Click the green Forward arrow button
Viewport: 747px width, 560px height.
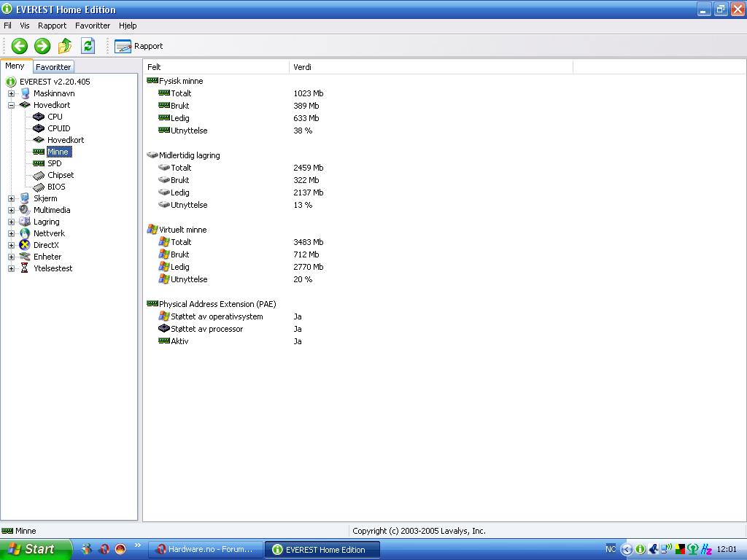click(42, 46)
